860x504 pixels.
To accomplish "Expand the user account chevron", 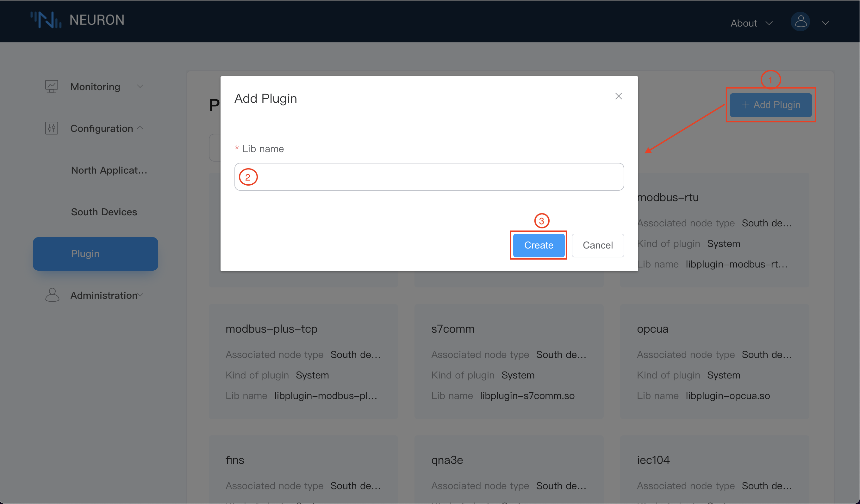I will tap(826, 23).
